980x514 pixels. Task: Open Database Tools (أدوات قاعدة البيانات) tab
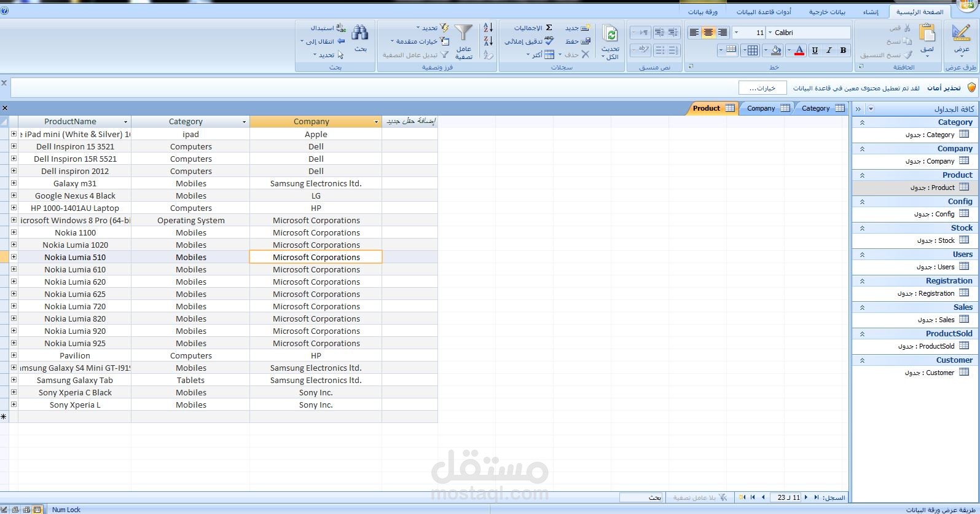click(x=764, y=12)
